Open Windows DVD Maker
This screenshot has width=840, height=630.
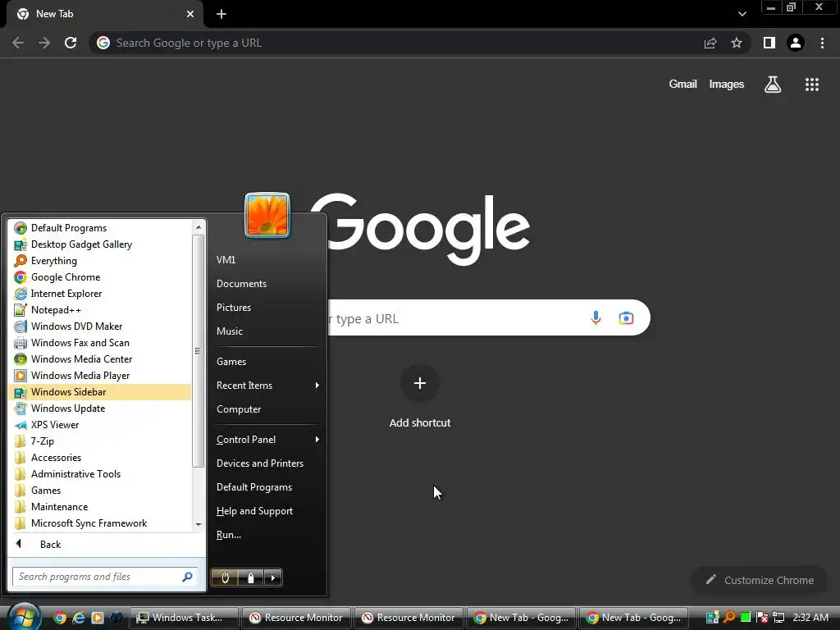click(x=100, y=326)
